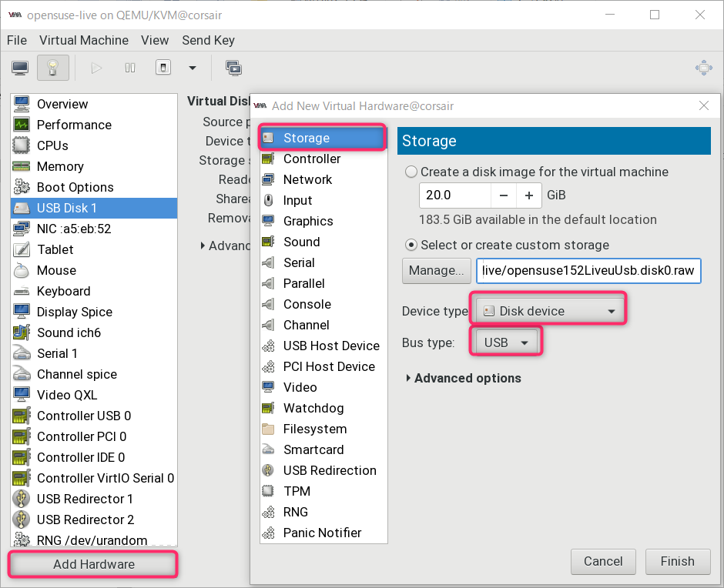Select Channel spice entry
This screenshot has height=588, width=724.
pyautogui.click(x=94, y=374)
